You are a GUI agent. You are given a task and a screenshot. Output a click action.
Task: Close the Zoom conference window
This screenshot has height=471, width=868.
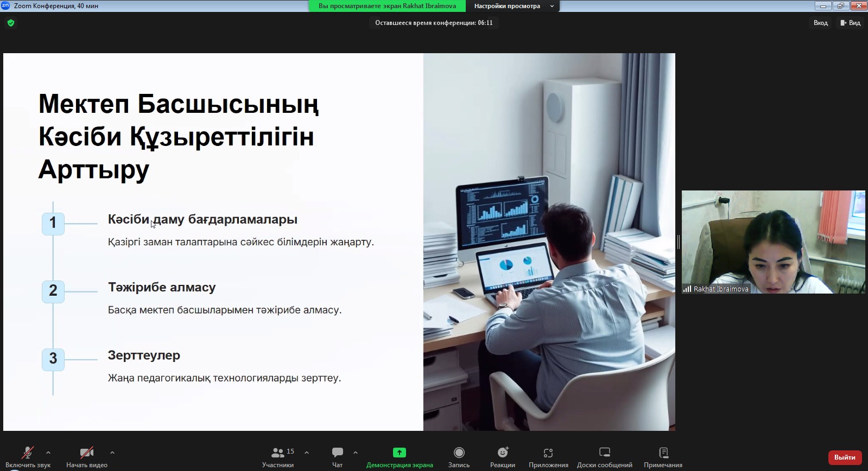pos(859,6)
